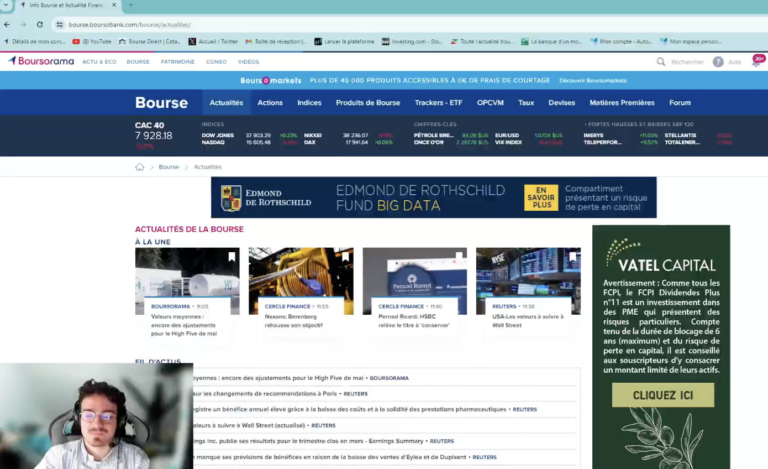Open notifications bell with badge
Screen dimensions: 768x469
coord(758,61)
